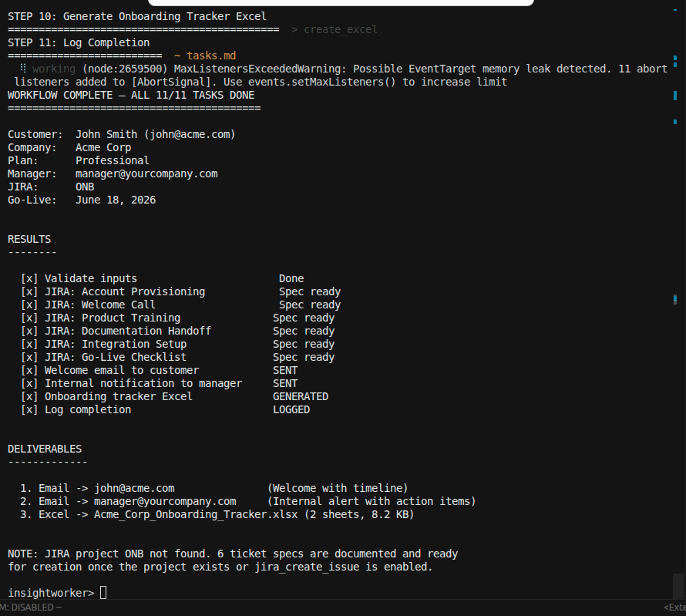Click the 'Done' status for Validate inputs

pyautogui.click(x=291, y=278)
